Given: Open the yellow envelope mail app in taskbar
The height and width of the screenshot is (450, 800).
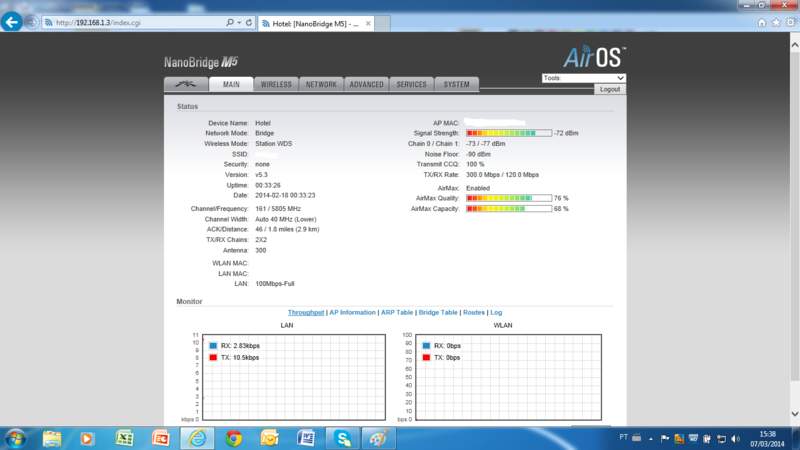Looking at the screenshot, I should (269, 439).
